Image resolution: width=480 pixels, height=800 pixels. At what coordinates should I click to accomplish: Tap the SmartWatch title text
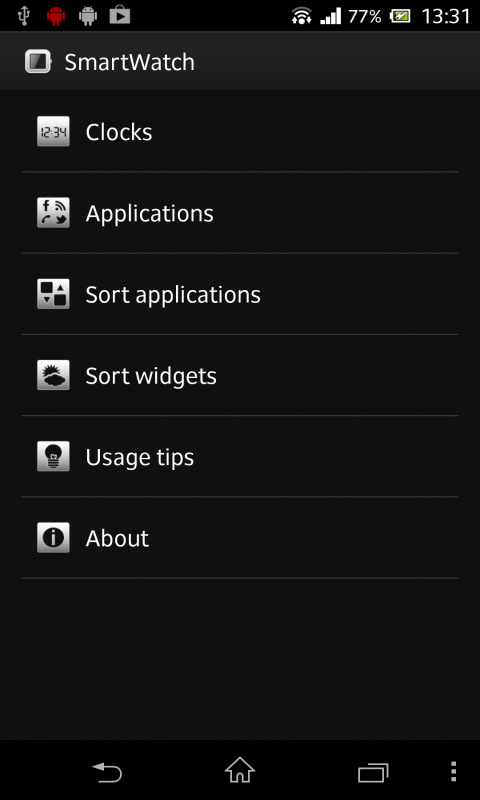[130, 62]
